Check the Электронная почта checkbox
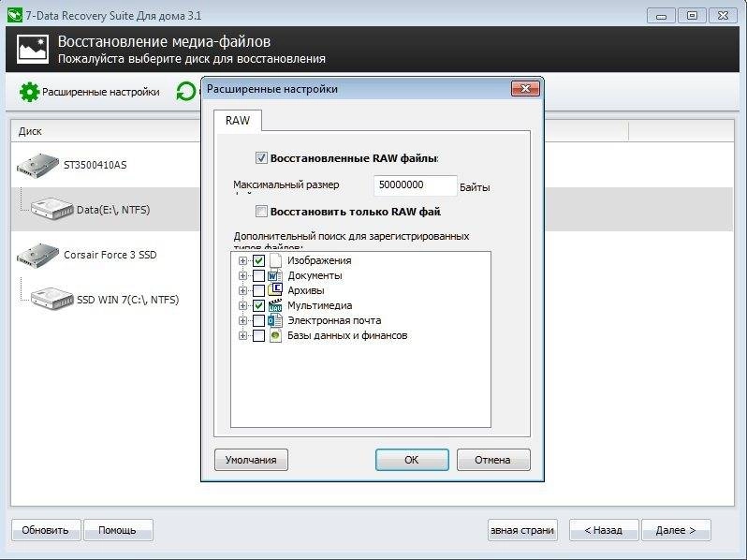Screen dimensions: 747x560 tap(258, 320)
